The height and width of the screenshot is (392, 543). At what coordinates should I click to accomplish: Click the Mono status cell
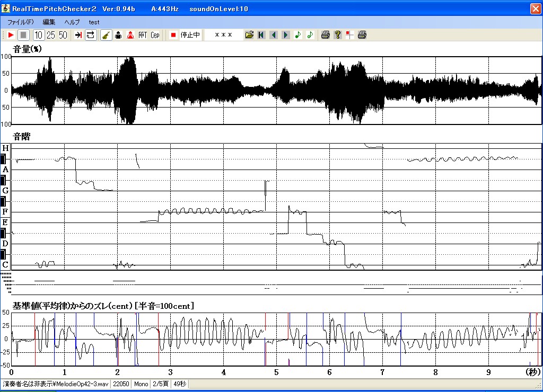[141, 384]
